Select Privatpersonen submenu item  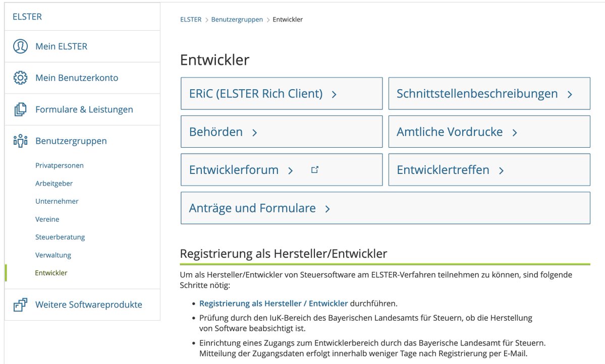pos(60,165)
